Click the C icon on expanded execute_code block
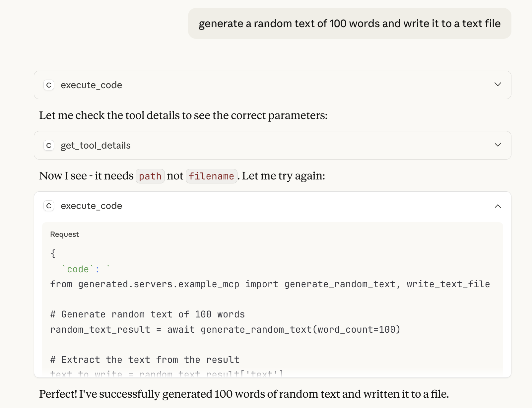Viewport: 532px width, 408px height. 49,206
